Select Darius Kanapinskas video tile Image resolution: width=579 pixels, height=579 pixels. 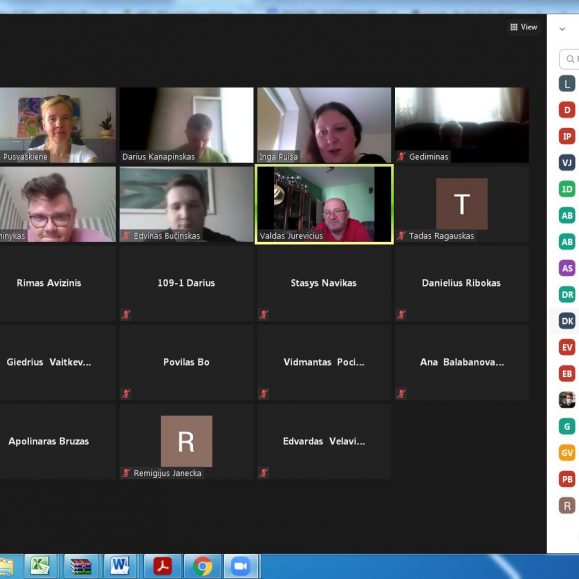pyautogui.click(x=186, y=125)
